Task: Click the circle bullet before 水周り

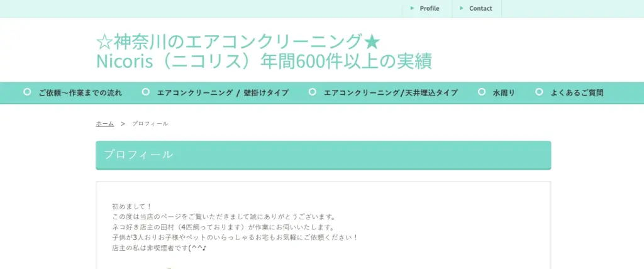Action: [482, 92]
